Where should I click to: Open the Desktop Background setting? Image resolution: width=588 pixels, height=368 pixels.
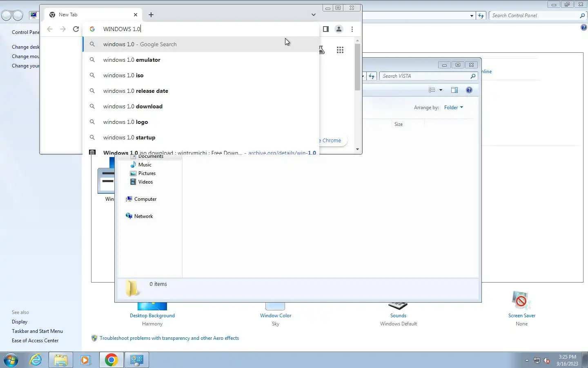pyautogui.click(x=152, y=315)
